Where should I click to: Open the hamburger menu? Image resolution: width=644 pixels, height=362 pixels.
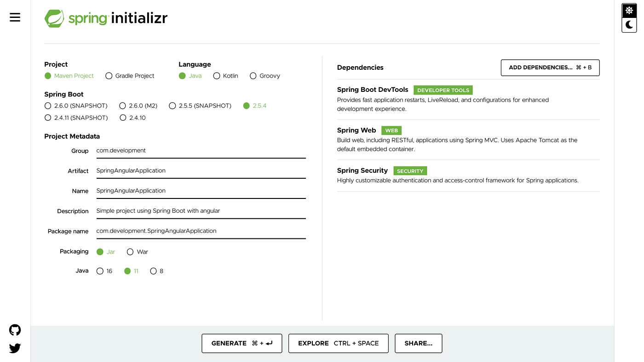pyautogui.click(x=15, y=17)
